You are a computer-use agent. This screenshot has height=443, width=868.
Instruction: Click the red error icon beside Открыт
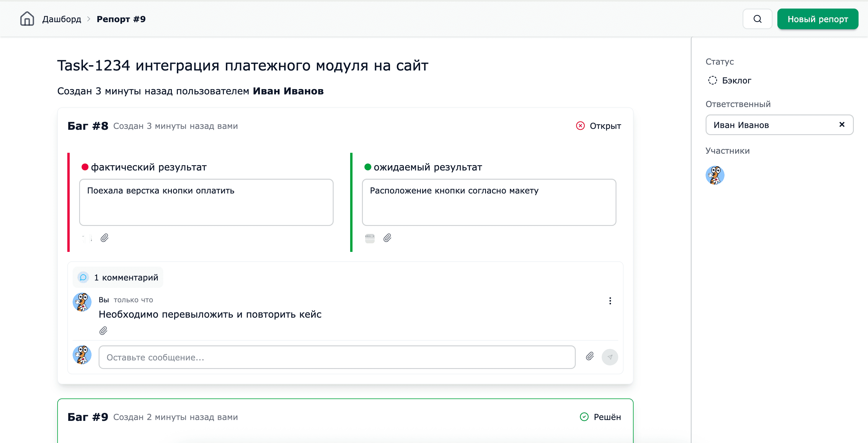[580, 126]
